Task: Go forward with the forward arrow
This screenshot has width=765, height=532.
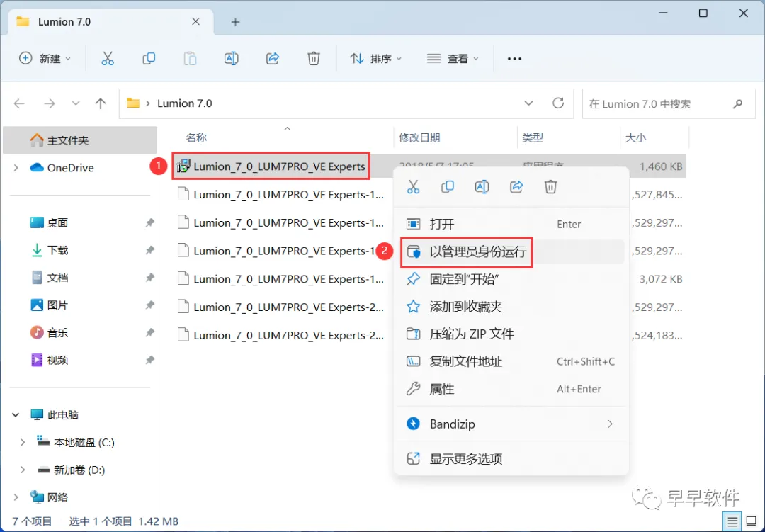Action: click(50, 103)
